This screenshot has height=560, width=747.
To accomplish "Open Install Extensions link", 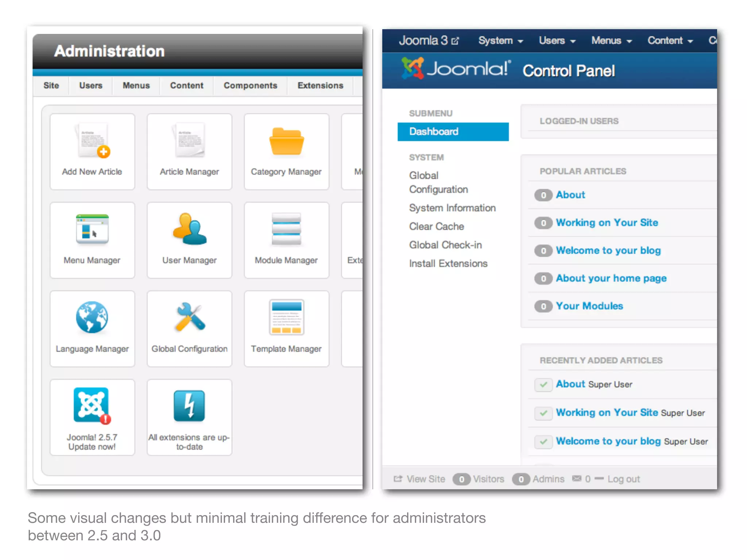I will [448, 264].
